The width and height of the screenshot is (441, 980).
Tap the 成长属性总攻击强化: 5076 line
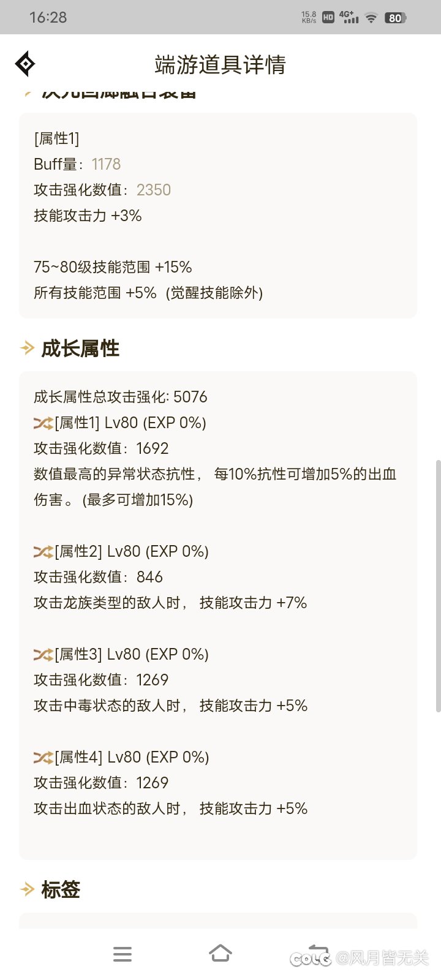[x=121, y=397]
